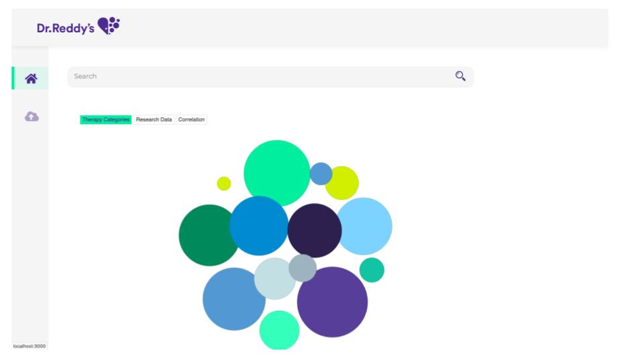Screen dimensions: 644x362
Task: Click the aqua bubble at the chart's bottom
Action: [279, 330]
